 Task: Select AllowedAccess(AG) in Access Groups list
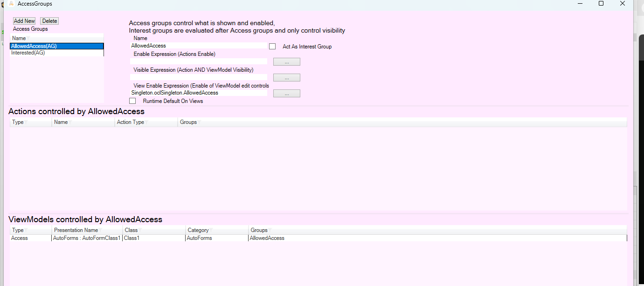point(56,46)
